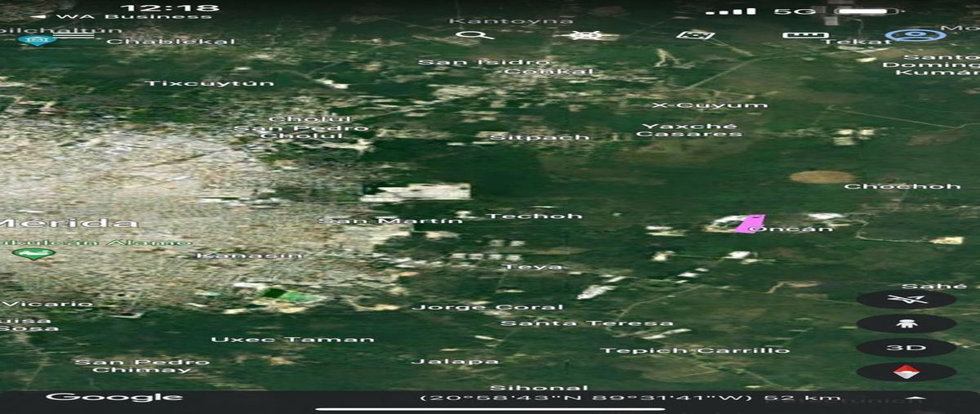Tap the Yaxché Casares label
980x414 pixels.
click(x=689, y=130)
